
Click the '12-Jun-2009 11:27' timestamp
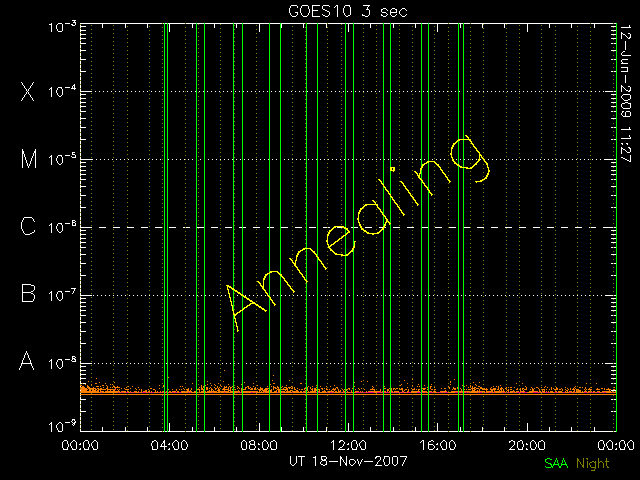(626, 93)
